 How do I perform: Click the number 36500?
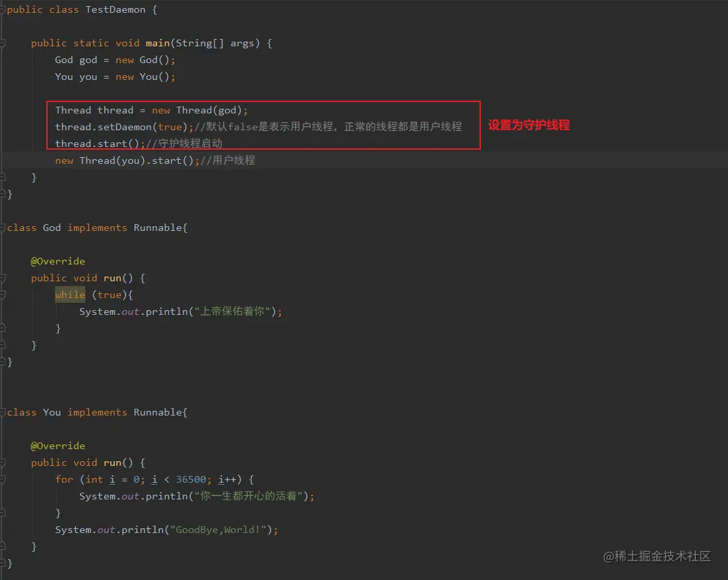pos(191,479)
